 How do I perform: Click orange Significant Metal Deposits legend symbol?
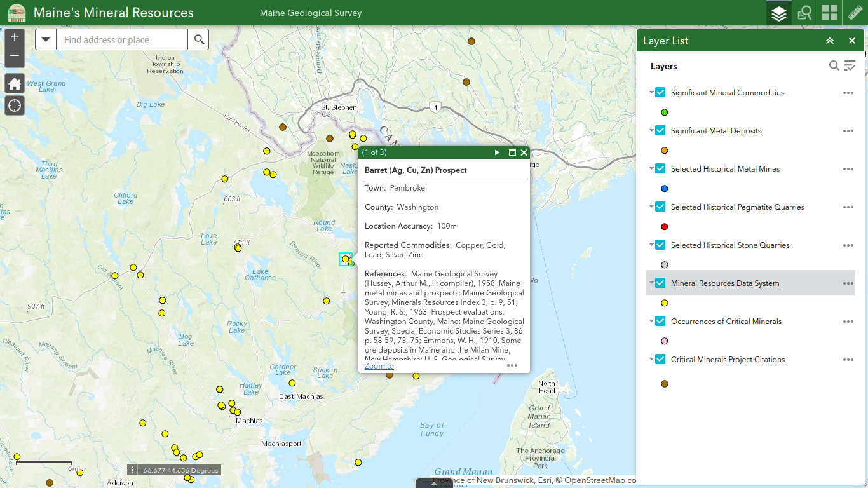pos(665,151)
